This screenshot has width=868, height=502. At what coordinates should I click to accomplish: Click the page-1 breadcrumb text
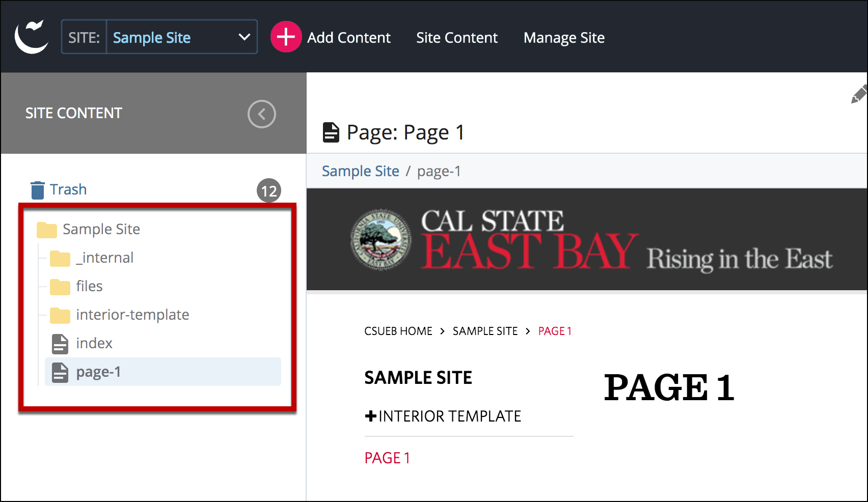pos(439,171)
